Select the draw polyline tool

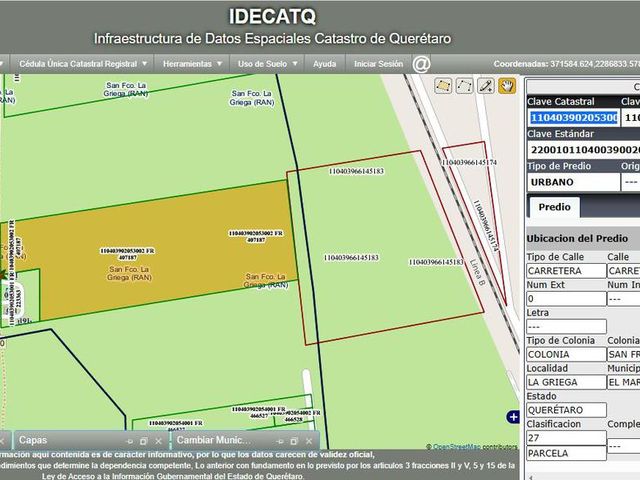click(464, 86)
